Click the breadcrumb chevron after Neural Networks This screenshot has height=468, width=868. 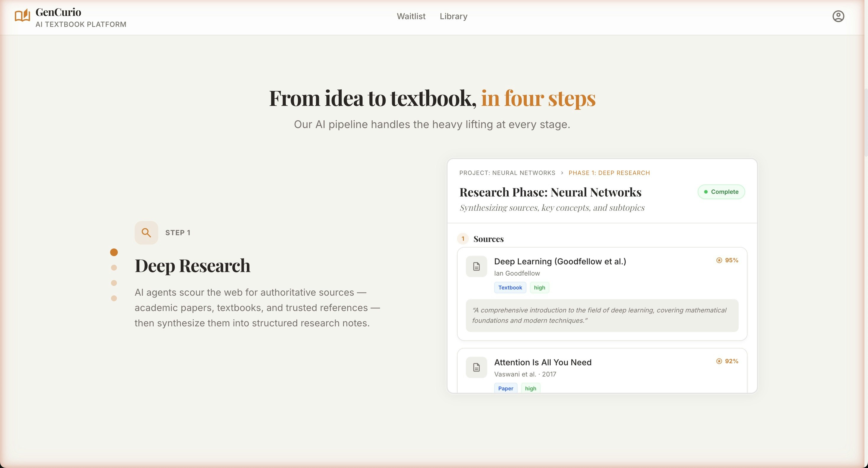pyautogui.click(x=562, y=173)
